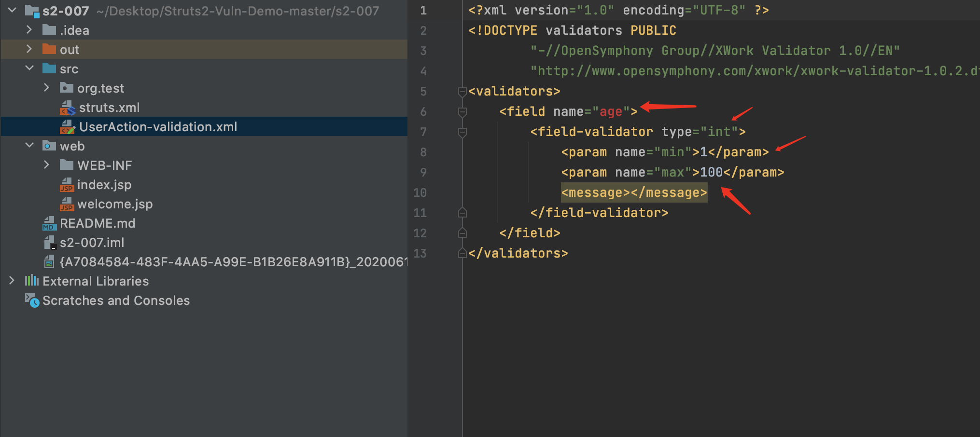Collapse the web folder
This screenshot has width=980, height=437.
point(29,146)
